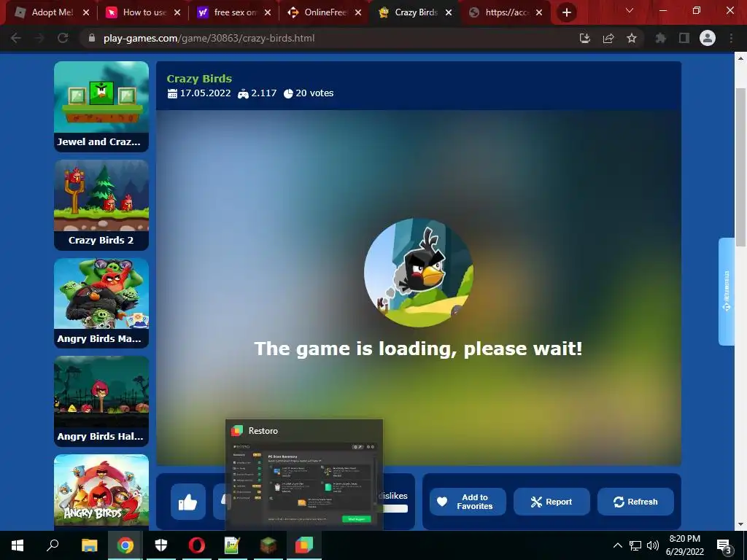The height and width of the screenshot is (560, 747).
Task: Open Jewel and Crazy game thumbnail
Action: tap(101, 106)
